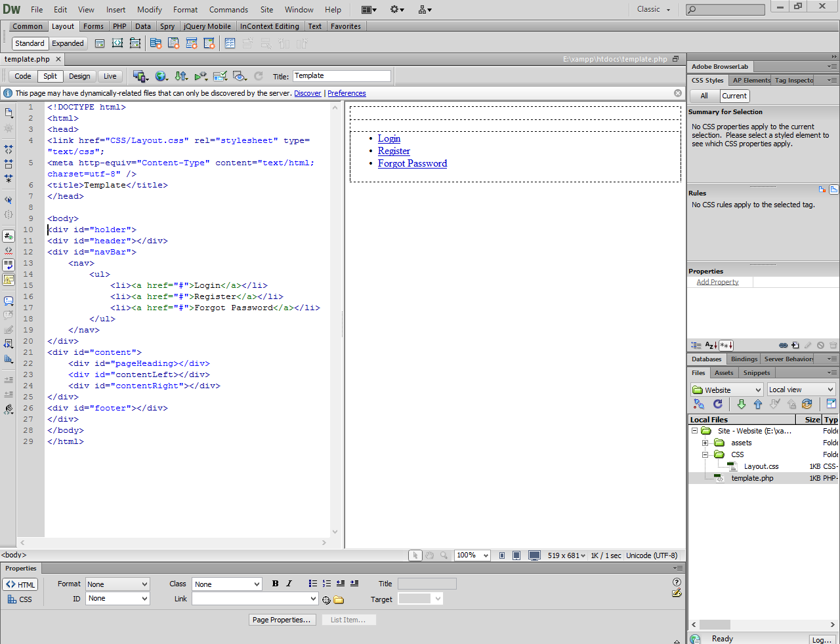Toggle Bold in Properties panel
This screenshot has height=644, width=840.
point(275,584)
